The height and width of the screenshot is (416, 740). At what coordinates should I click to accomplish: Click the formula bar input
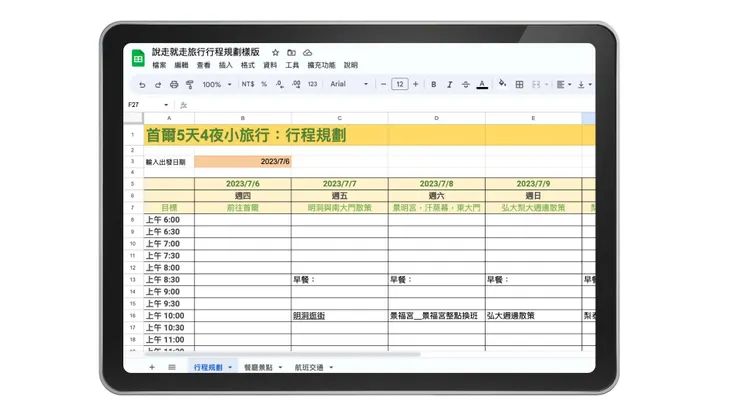(392, 105)
